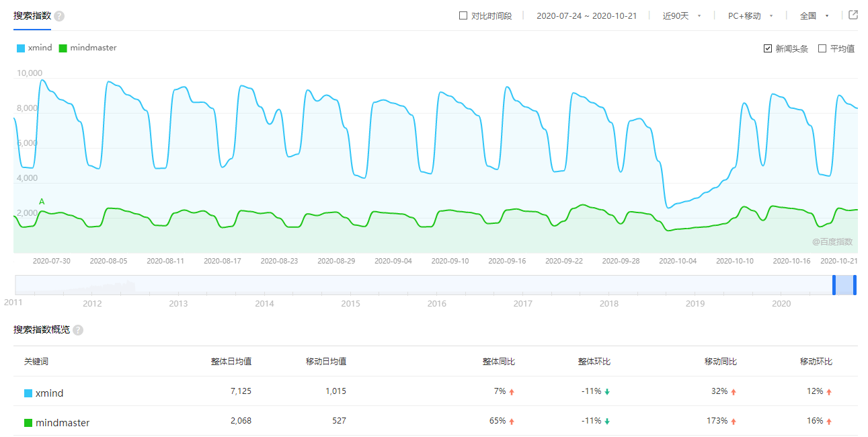Click 2018 on the overview timeline
The width and height of the screenshot is (868, 437).
click(x=609, y=304)
